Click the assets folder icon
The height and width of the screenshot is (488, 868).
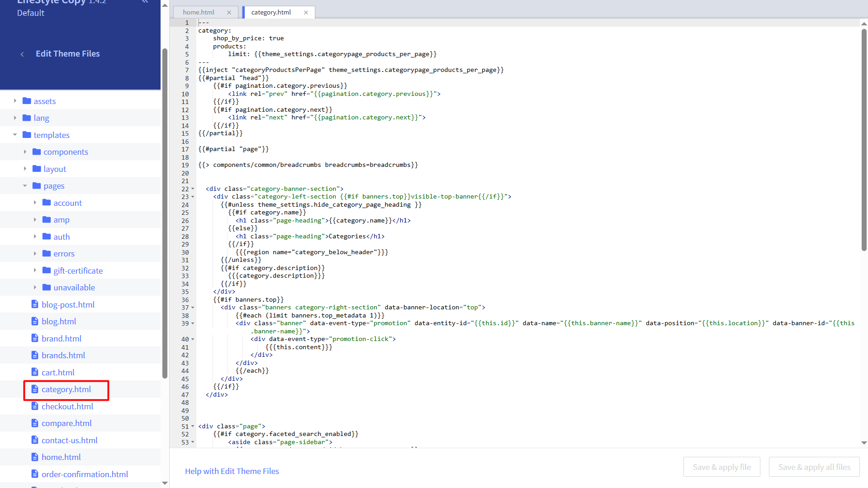[x=27, y=101]
